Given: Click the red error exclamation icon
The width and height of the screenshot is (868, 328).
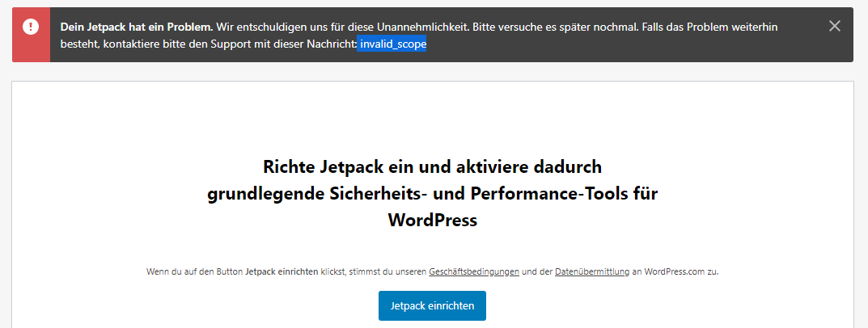Looking at the screenshot, I should [x=31, y=27].
